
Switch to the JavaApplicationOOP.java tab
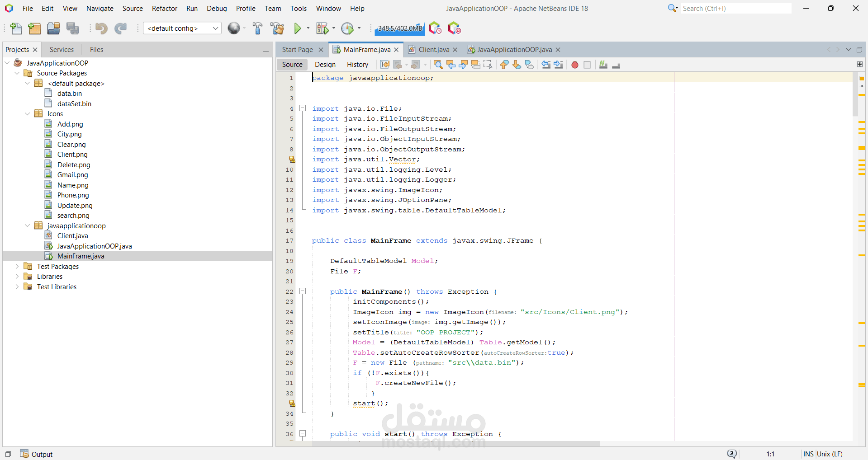(x=514, y=50)
